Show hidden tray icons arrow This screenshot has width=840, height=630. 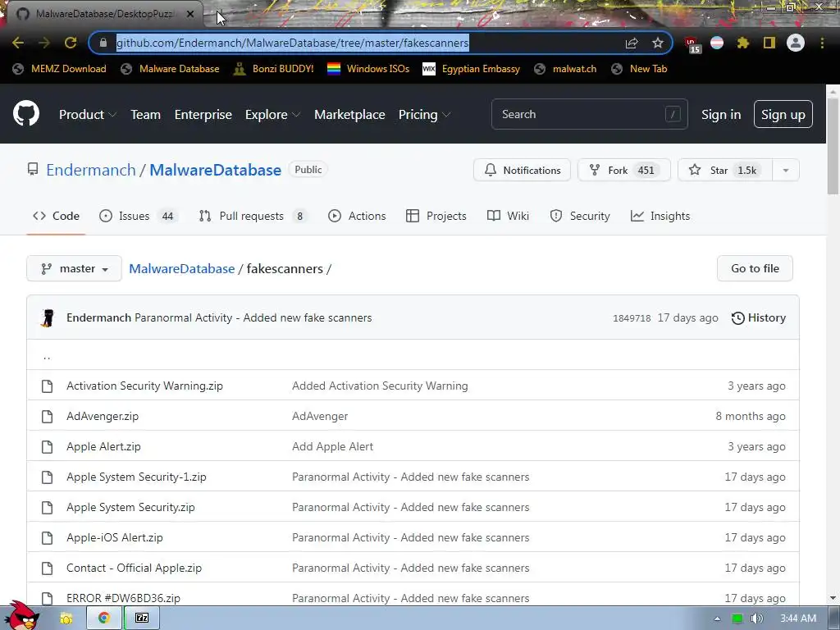pos(717,619)
